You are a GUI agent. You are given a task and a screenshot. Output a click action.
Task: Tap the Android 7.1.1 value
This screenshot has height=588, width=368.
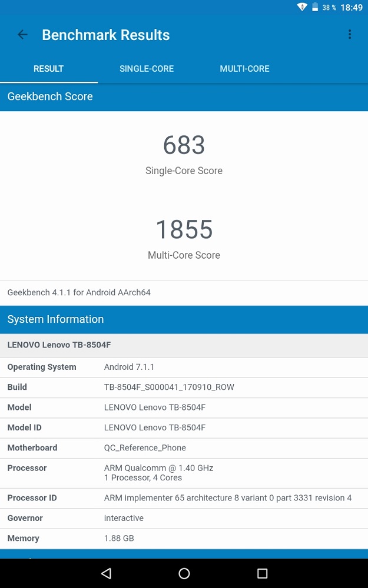pos(129,367)
